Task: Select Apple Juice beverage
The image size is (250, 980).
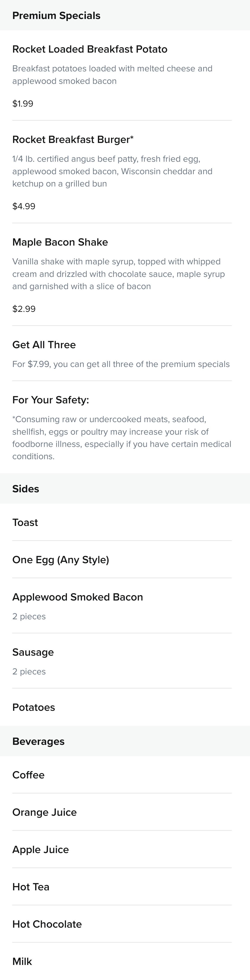Action: 122,850
